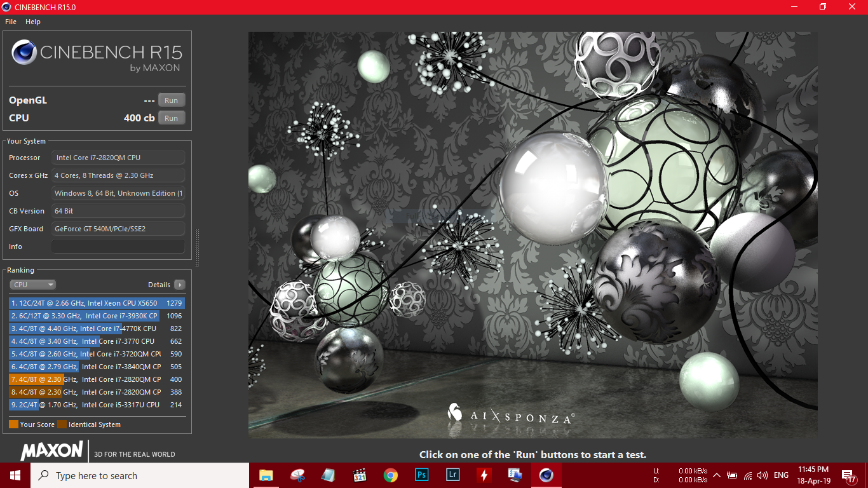Click the Identical System brown legend swatch
This screenshot has height=488, width=868.
click(x=62, y=424)
